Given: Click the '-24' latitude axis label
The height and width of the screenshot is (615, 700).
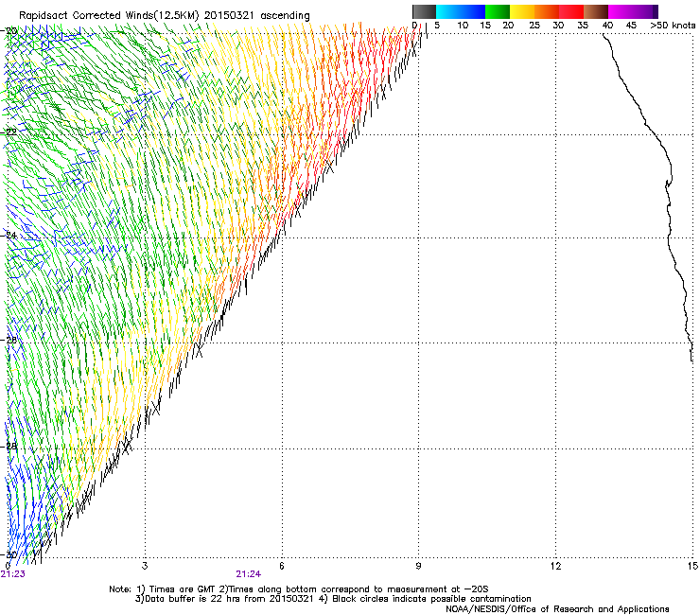Looking at the screenshot, I should [x=9, y=236].
